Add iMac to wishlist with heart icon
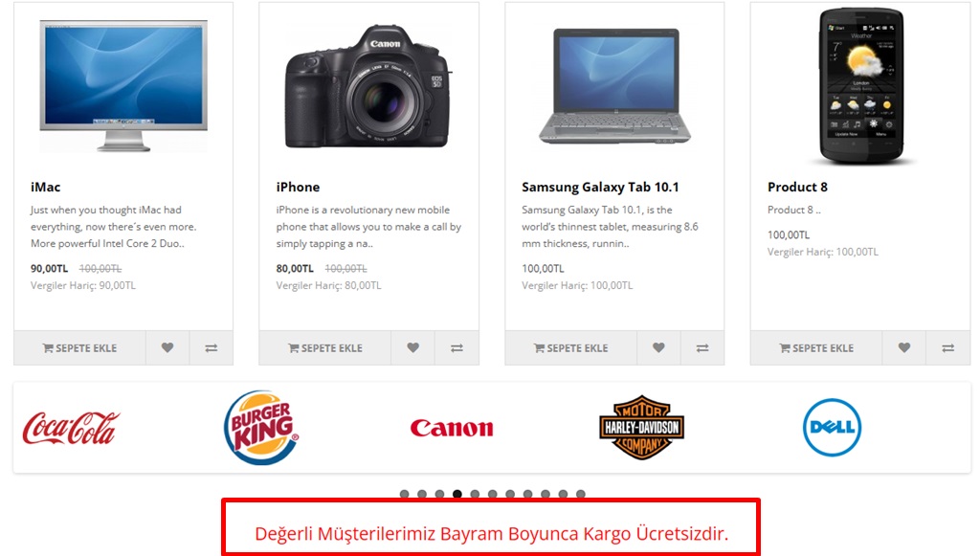Viewport: 980px width, 556px height. pos(167,348)
